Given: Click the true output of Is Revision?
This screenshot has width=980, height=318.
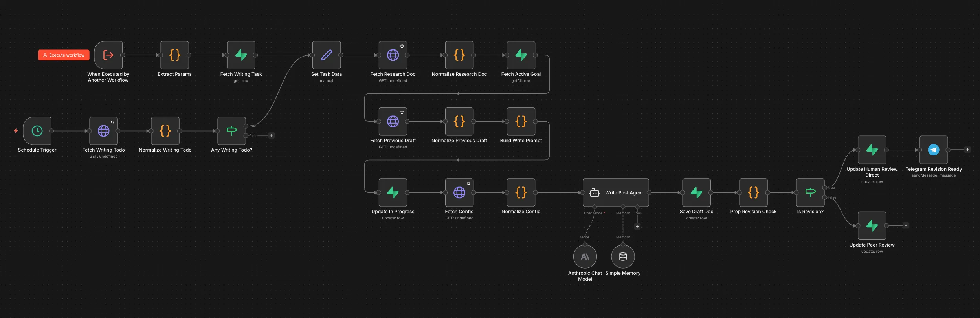Looking at the screenshot, I should click(824, 188).
